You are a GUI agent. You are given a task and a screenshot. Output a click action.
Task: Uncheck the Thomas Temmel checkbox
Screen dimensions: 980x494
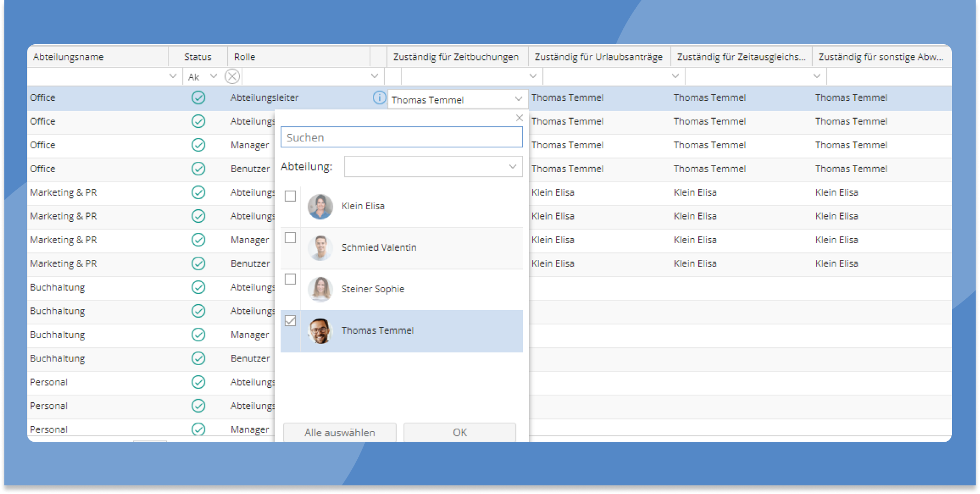click(290, 321)
